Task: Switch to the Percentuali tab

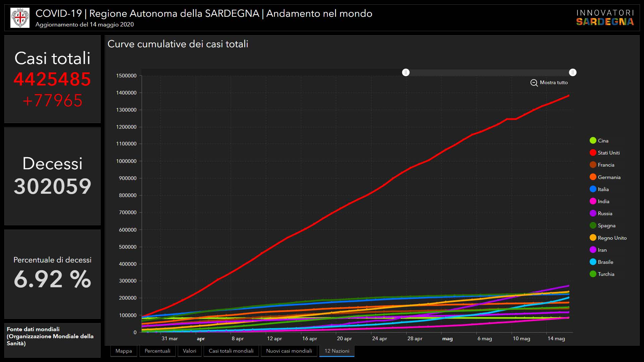Action: (157, 351)
